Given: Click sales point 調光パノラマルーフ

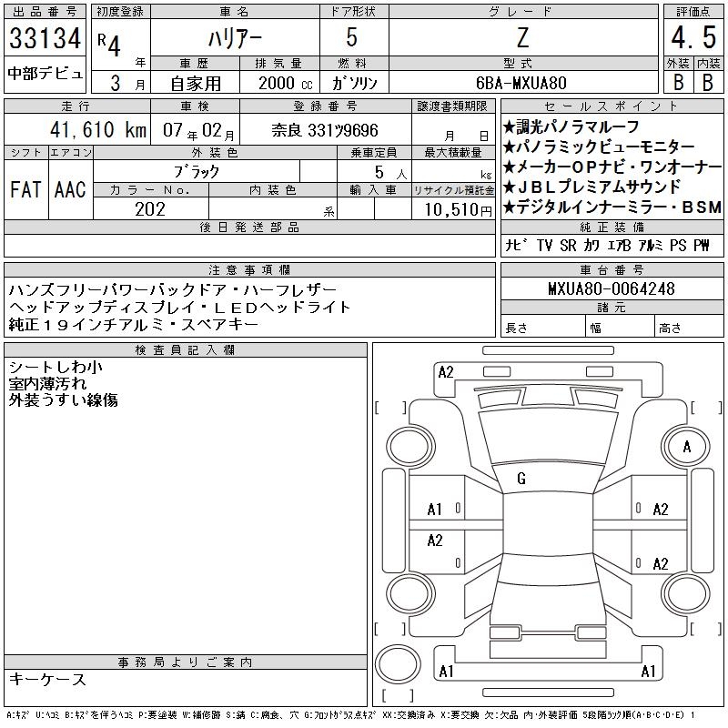Looking at the screenshot, I should 571,126.
